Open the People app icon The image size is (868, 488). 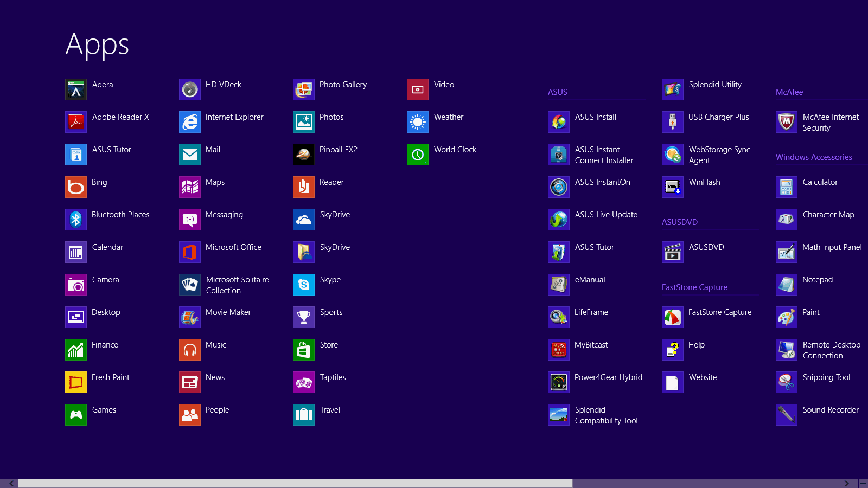(x=190, y=415)
